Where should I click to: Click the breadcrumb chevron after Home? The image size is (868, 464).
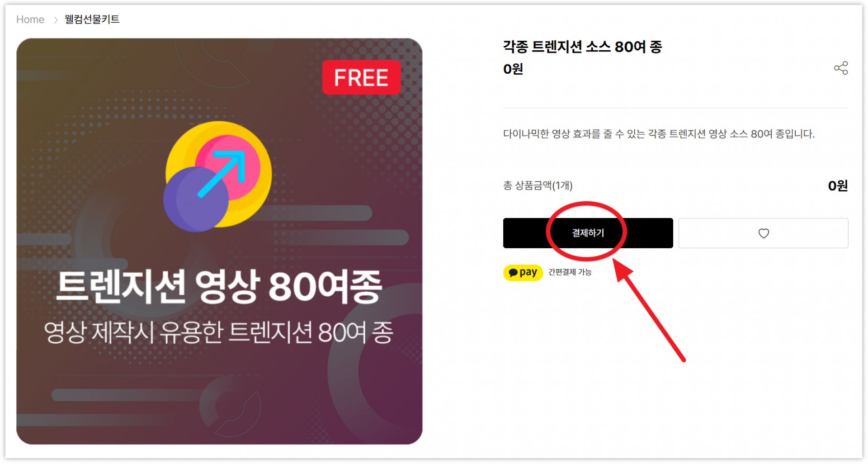pos(56,20)
